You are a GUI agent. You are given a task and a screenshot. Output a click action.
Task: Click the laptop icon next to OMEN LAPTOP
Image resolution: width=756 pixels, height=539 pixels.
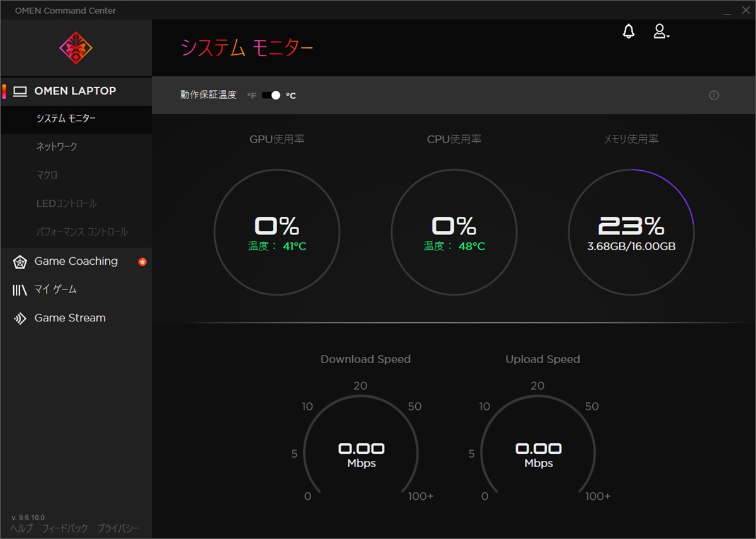[x=20, y=91]
